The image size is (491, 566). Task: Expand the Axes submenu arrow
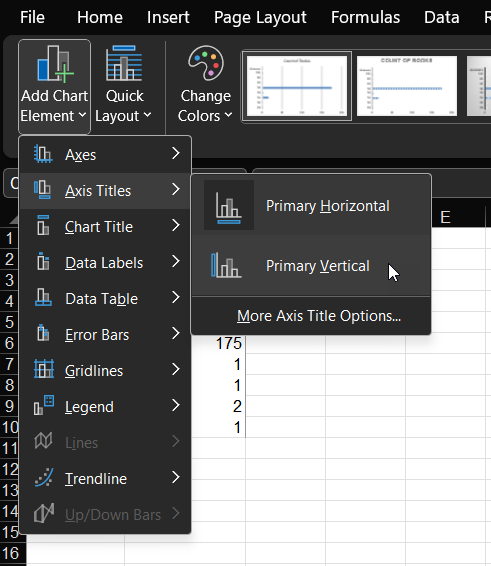click(x=176, y=154)
